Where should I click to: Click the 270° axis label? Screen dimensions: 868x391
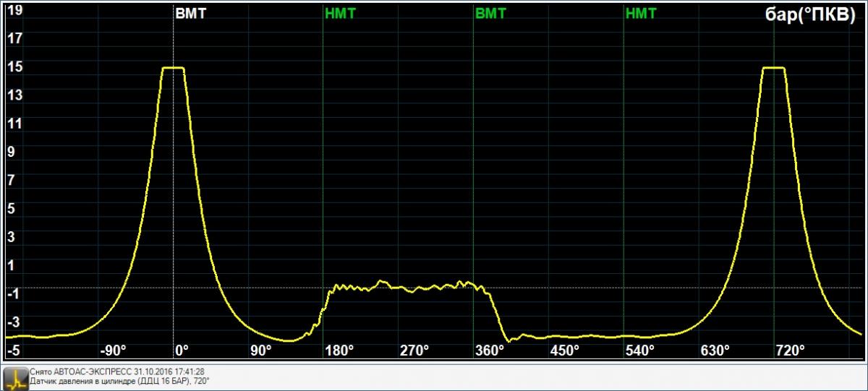point(415,350)
